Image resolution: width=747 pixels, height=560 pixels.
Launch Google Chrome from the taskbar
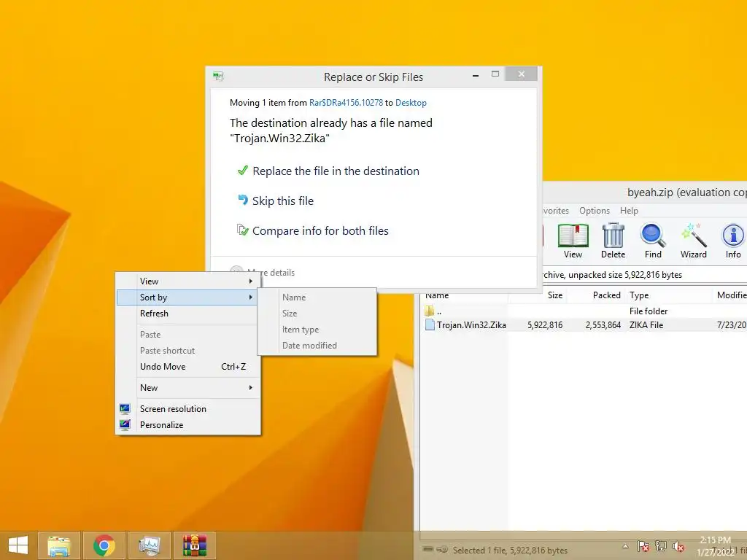[104, 545]
